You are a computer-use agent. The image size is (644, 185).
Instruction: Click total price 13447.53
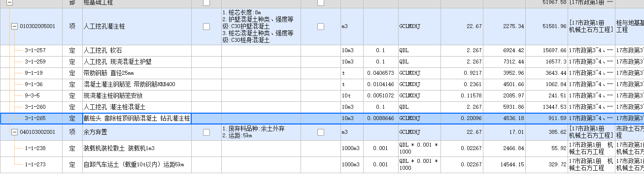554,107
